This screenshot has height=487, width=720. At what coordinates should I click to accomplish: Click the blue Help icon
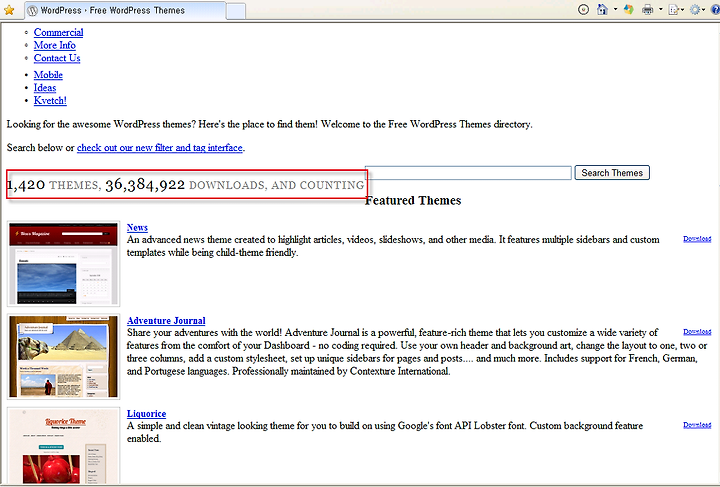715,9
